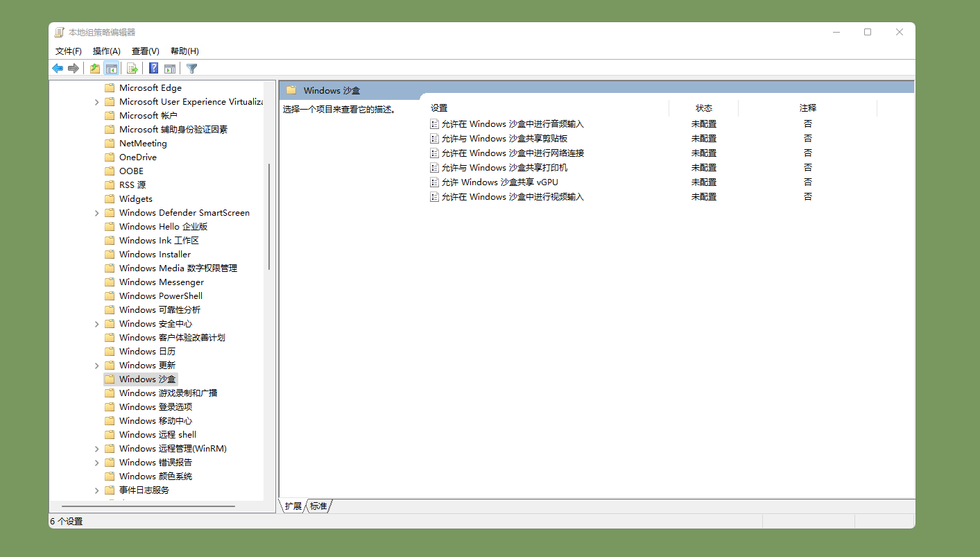Click the folder icon next to Windows PowerShell
Image resolution: width=980 pixels, height=557 pixels.
pyautogui.click(x=110, y=296)
